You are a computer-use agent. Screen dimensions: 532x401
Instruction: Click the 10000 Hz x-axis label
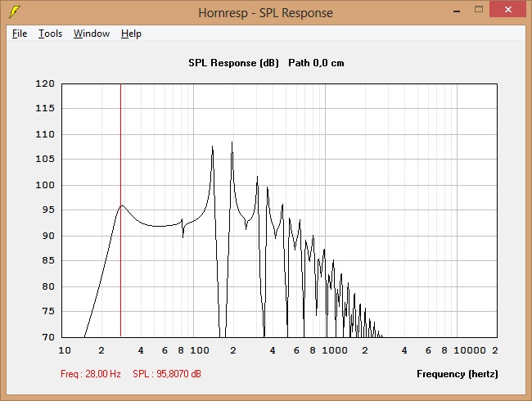coord(470,350)
